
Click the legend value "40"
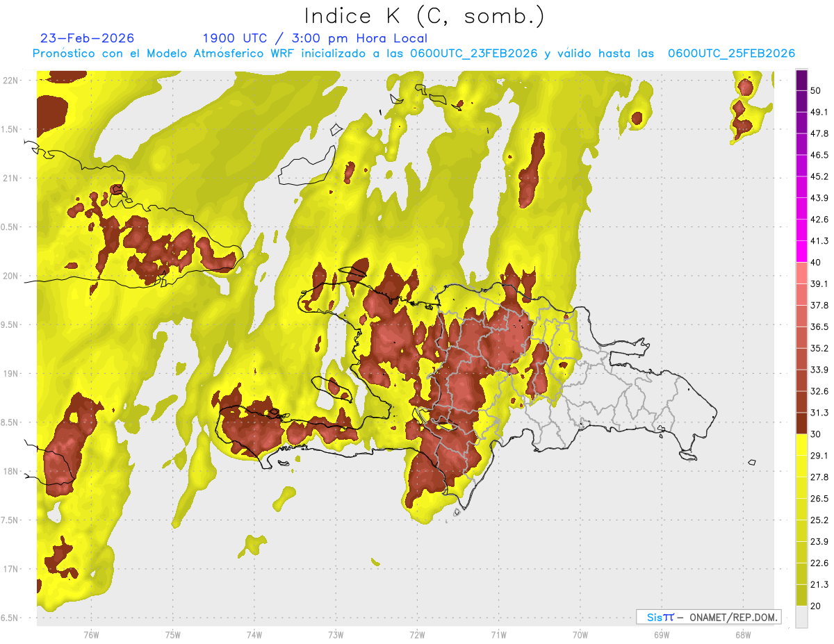[x=817, y=263]
